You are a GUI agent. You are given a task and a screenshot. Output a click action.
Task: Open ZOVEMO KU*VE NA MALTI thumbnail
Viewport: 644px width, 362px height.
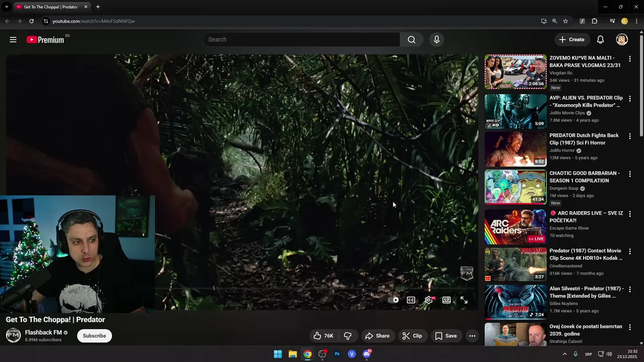tap(515, 72)
